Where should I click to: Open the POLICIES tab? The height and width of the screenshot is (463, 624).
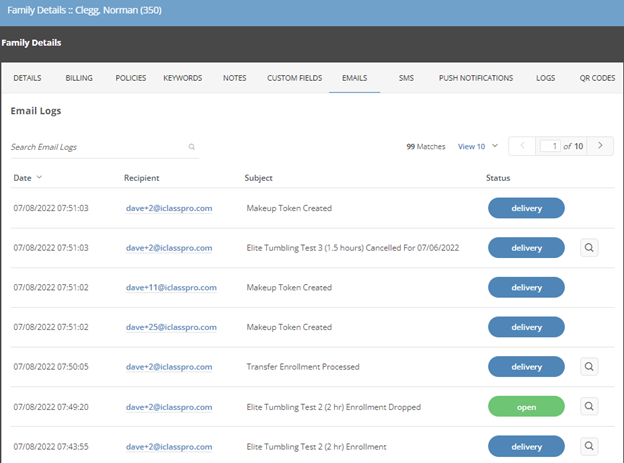click(131, 78)
